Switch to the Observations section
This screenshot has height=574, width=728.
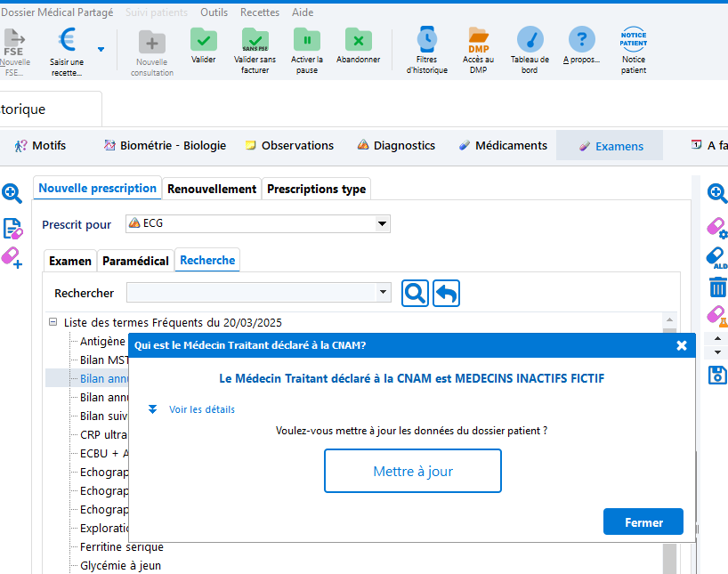pos(289,146)
